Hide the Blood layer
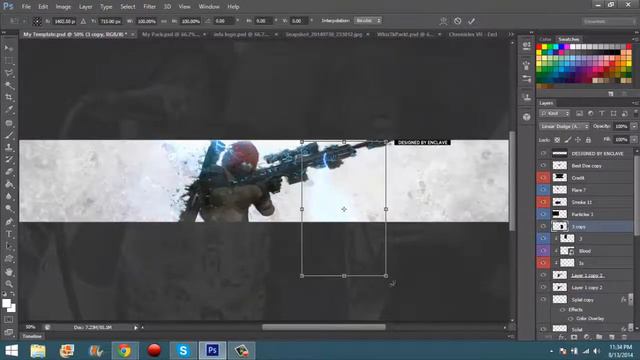This screenshot has height=360, width=640. pos(543,251)
